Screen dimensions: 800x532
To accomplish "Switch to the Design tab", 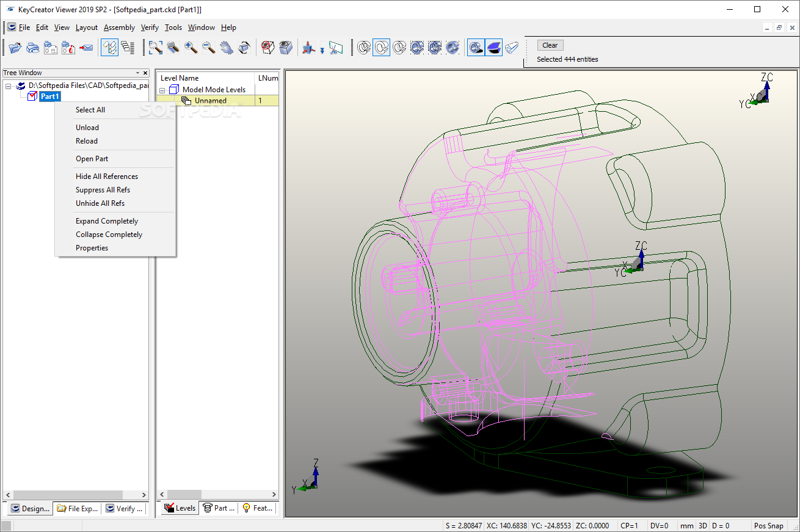I will [x=30, y=508].
